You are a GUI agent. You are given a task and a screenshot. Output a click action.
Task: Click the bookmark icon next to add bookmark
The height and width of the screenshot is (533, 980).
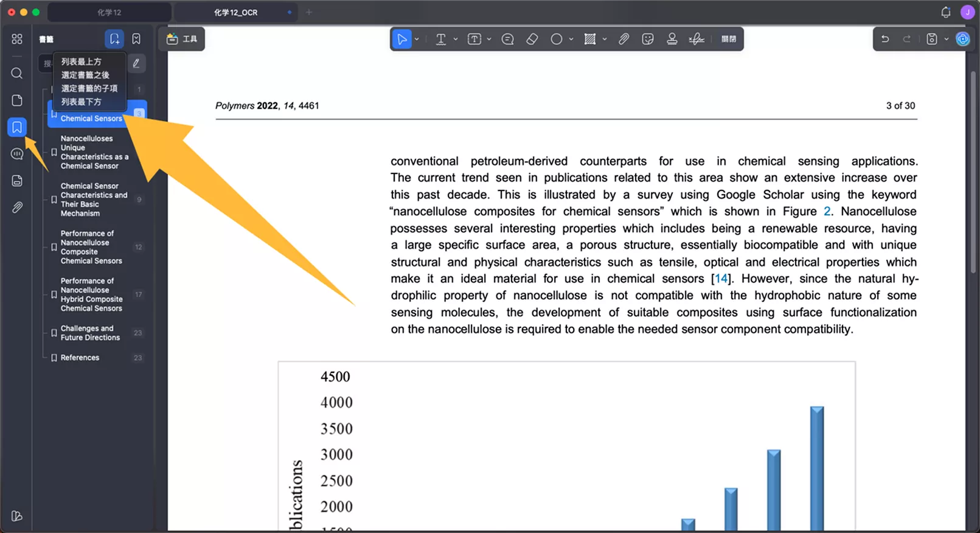pos(136,39)
